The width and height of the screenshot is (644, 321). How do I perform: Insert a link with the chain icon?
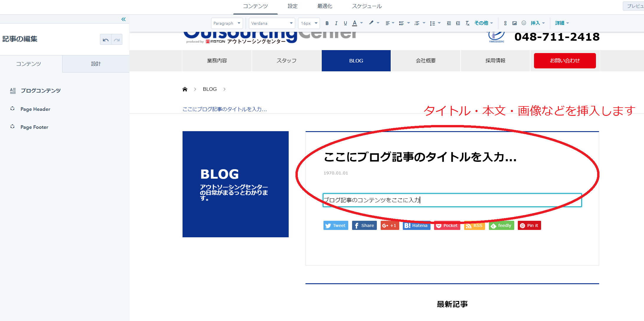505,23
